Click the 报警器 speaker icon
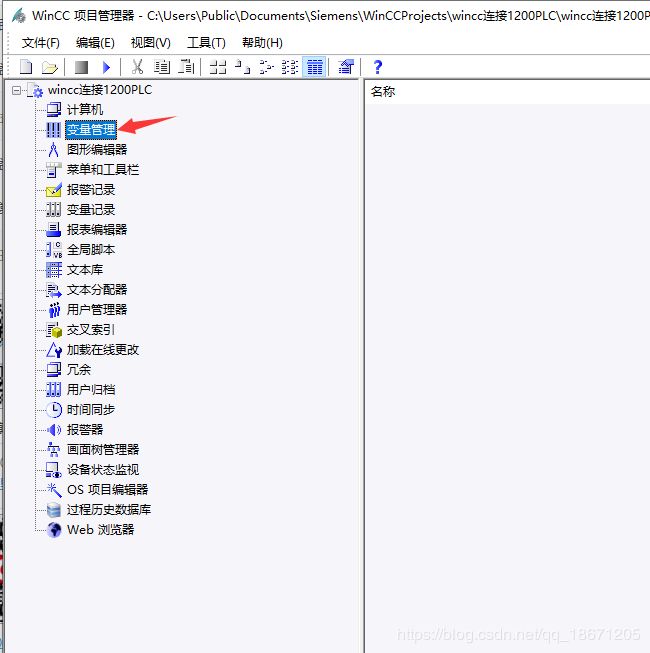 pyautogui.click(x=54, y=429)
